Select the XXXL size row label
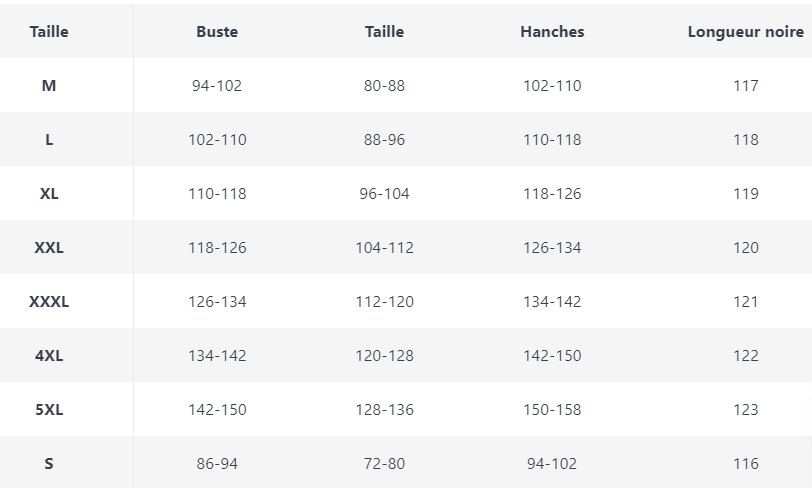 click(x=49, y=301)
